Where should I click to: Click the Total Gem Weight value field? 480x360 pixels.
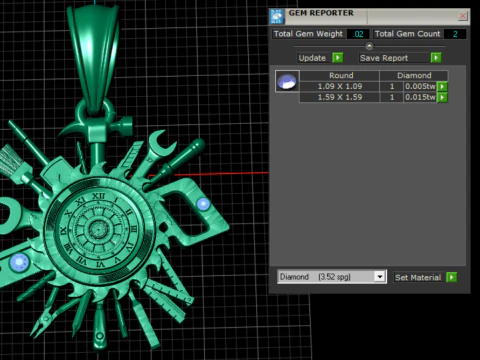(x=358, y=34)
